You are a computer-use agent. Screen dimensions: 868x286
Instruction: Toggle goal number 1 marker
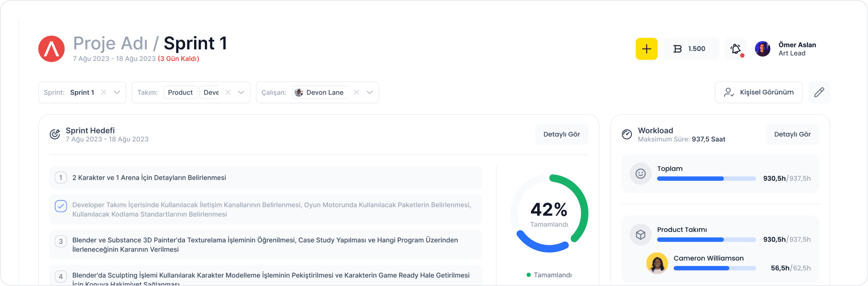[61, 178]
